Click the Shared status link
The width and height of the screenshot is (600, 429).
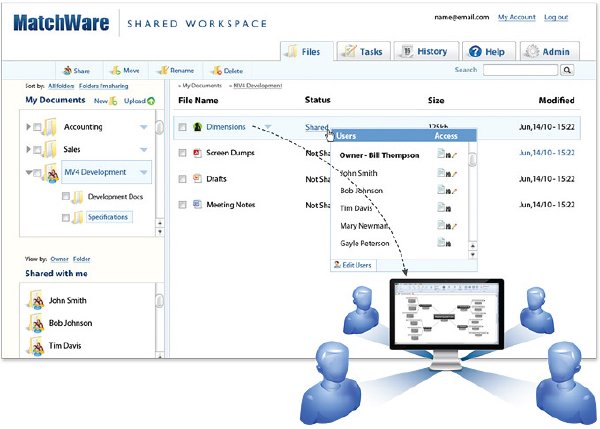pos(316,127)
